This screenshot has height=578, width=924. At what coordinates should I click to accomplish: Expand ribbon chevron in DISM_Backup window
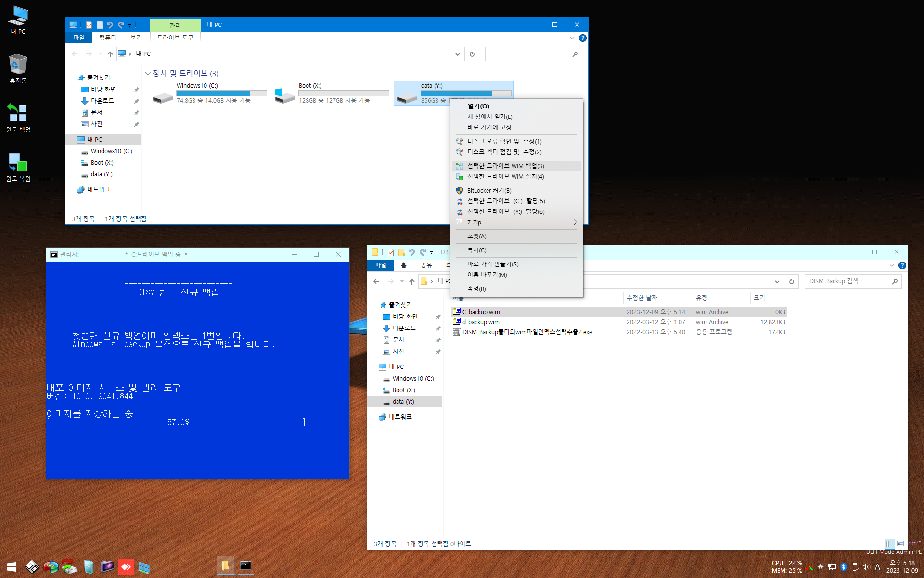891,265
